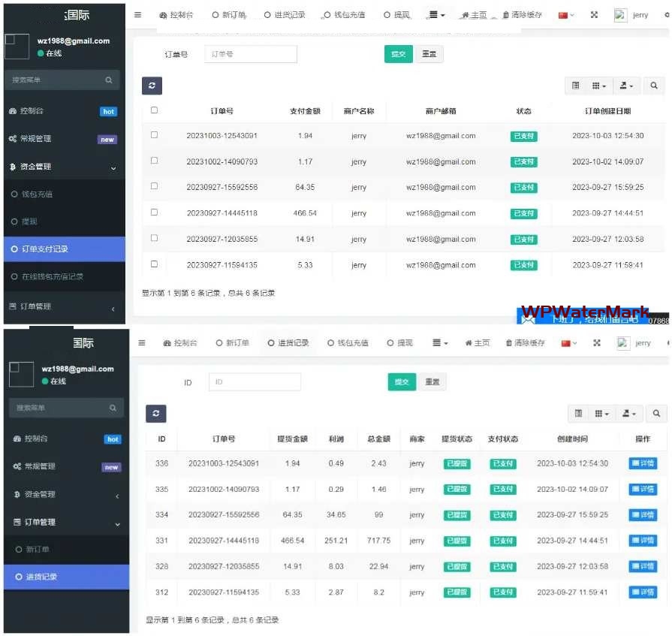The height and width of the screenshot is (636, 672).
Task: Tick the checkbox for order 20230927-15592556
Action: coord(154,186)
